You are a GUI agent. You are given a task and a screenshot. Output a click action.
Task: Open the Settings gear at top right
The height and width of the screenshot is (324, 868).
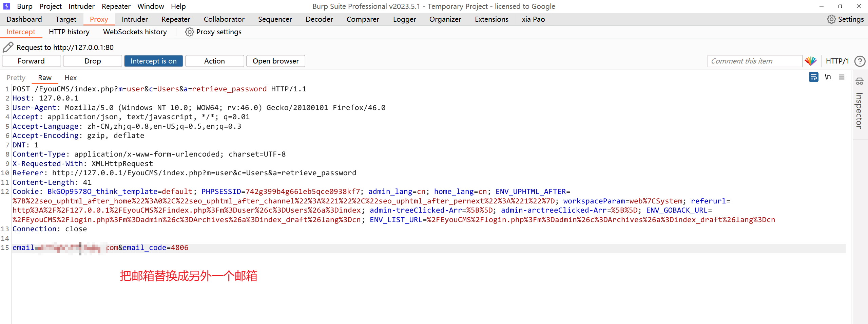tap(831, 19)
